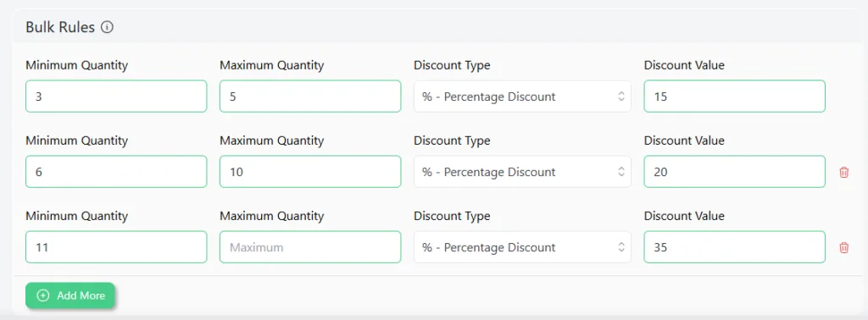Click the Maximum Quantity label above the empty field
The height and width of the screenshot is (320, 868).
[x=272, y=216]
